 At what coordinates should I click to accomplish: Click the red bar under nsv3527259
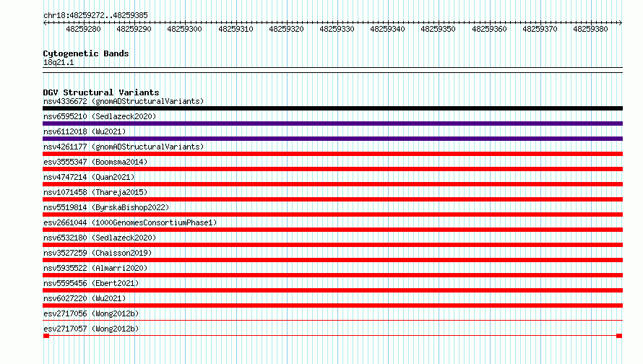(x=332, y=260)
